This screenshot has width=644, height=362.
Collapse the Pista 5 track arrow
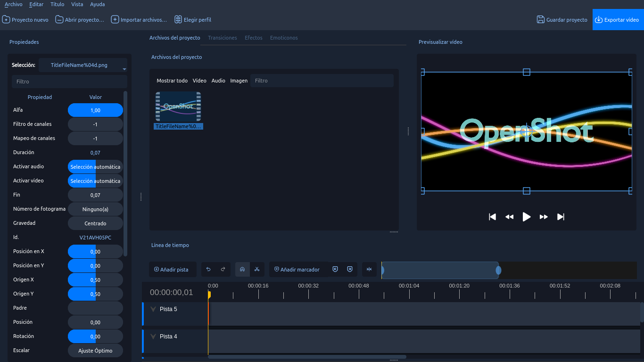pyautogui.click(x=153, y=309)
